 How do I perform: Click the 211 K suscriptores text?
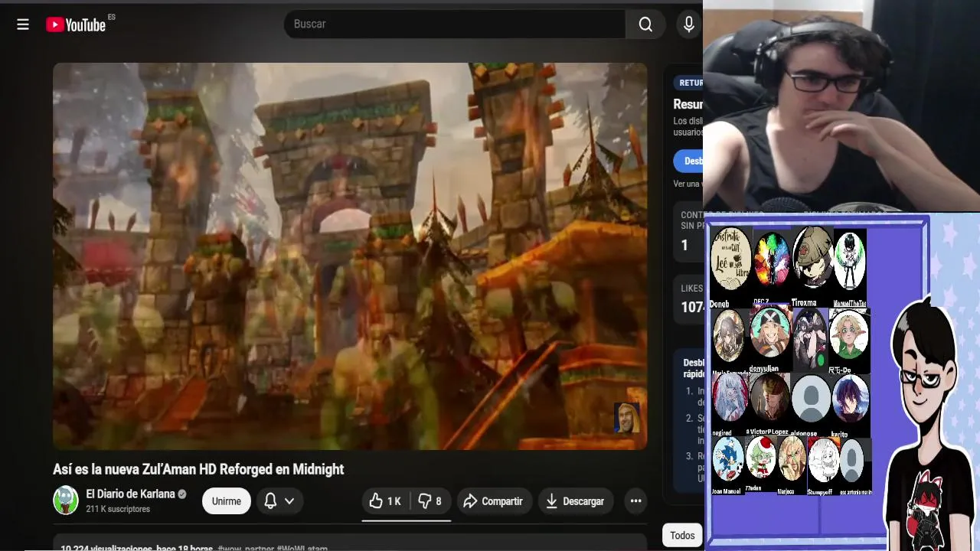pyautogui.click(x=118, y=509)
